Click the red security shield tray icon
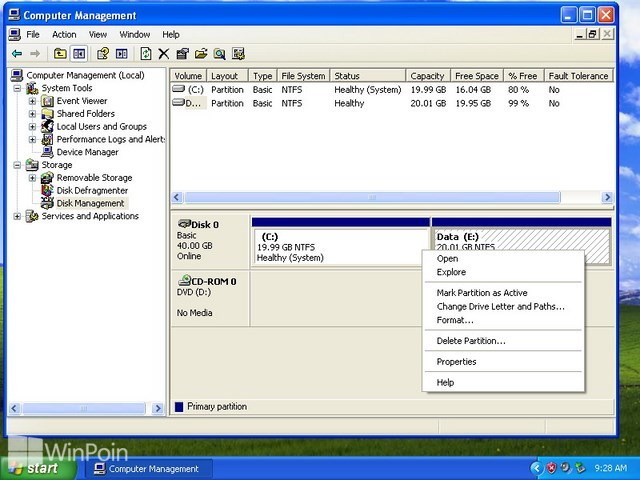The width and height of the screenshot is (640, 480). tap(552, 468)
